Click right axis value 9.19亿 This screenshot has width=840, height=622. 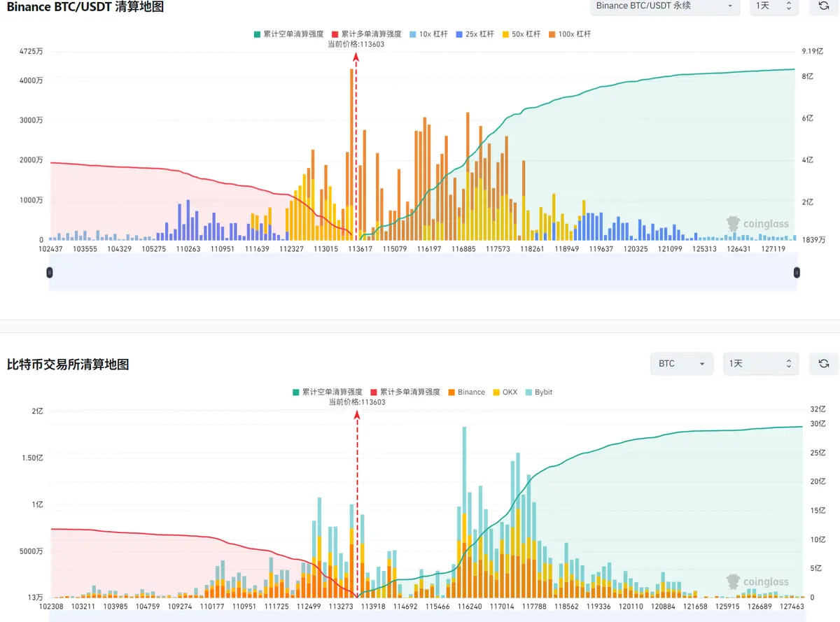coord(813,51)
